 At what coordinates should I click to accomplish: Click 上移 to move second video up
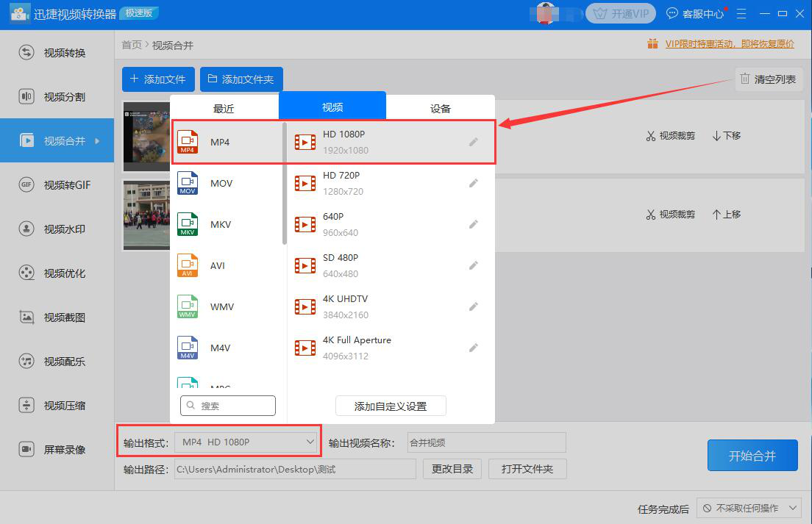pos(727,214)
